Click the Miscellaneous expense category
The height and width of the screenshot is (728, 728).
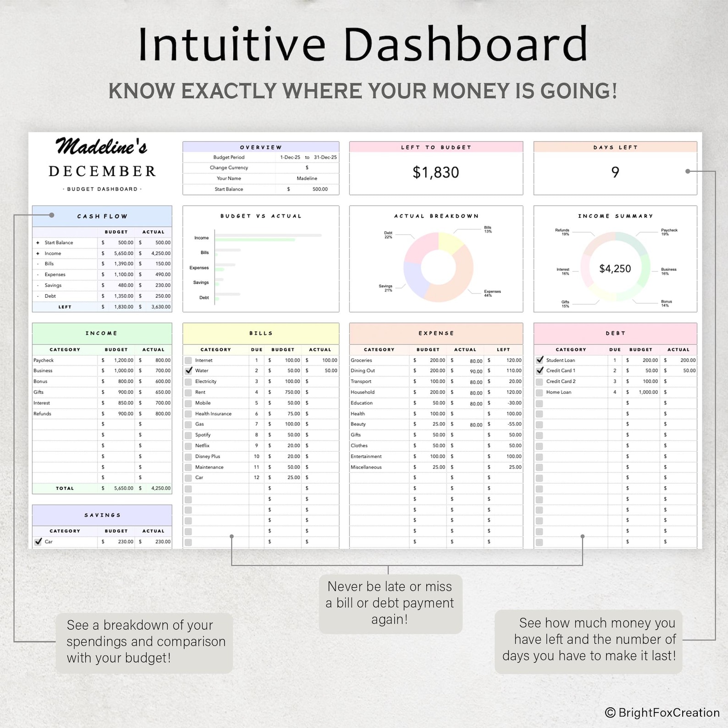tap(379, 467)
